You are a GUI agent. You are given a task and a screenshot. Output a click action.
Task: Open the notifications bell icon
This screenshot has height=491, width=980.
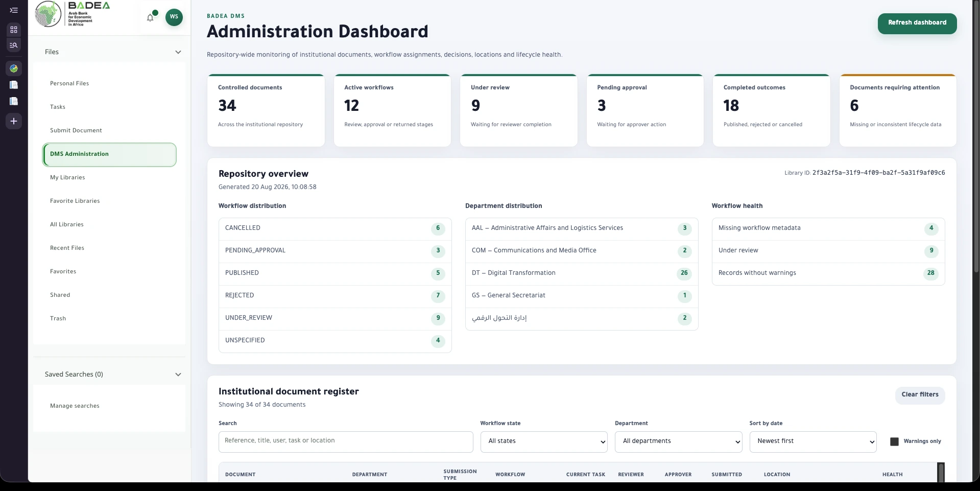(150, 18)
